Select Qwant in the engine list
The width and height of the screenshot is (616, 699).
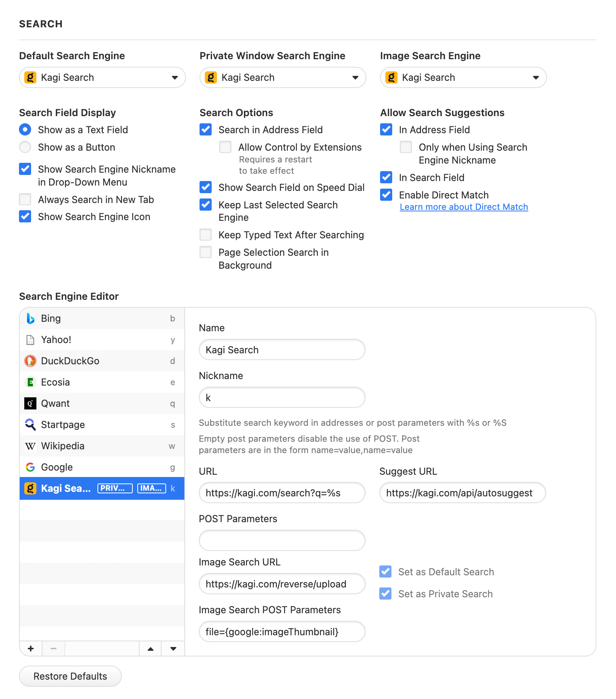point(102,403)
